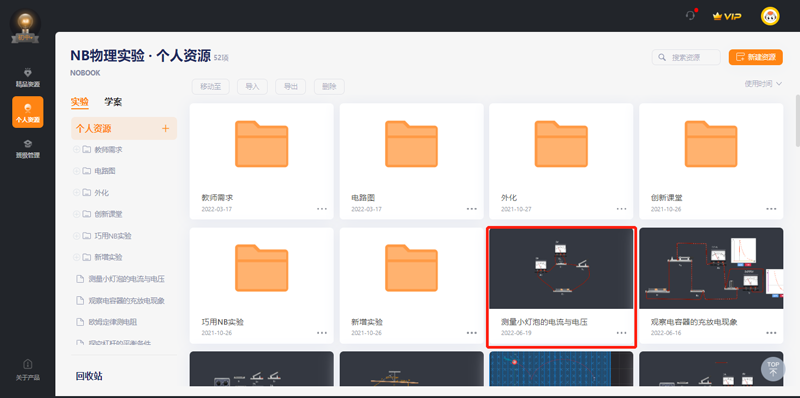Open the 精品资源 sidebar icon
Screen dimensions: 800x398
pyautogui.click(x=28, y=78)
